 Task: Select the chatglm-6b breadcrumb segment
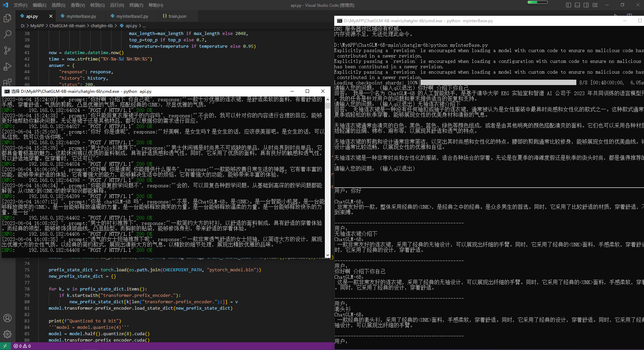pyautogui.click(x=102, y=26)
